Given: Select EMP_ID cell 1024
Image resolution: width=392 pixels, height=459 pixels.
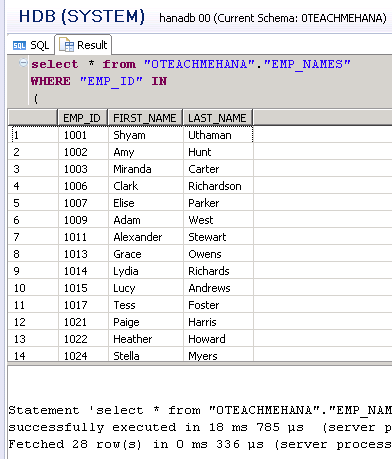Looking at the screenshot, I should 83,355.
